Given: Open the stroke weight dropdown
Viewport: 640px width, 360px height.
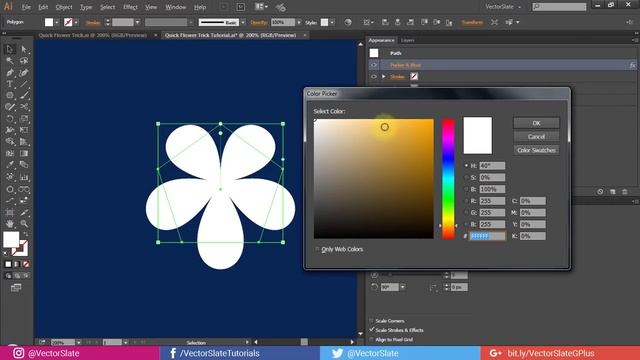Looking at the screenshot, I should coord(138,22).
